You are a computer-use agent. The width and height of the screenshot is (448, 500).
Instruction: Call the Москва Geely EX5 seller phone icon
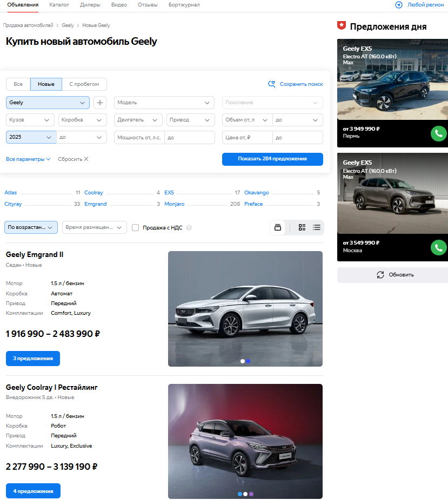coord(438,248)
